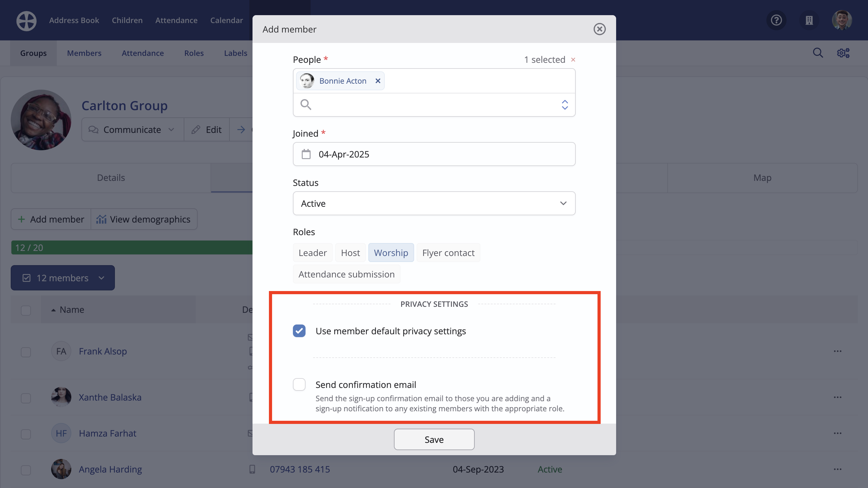The image size is (868, 488).
Task: Uncheck Use member default privacy settings
Action: click(299, 331)
